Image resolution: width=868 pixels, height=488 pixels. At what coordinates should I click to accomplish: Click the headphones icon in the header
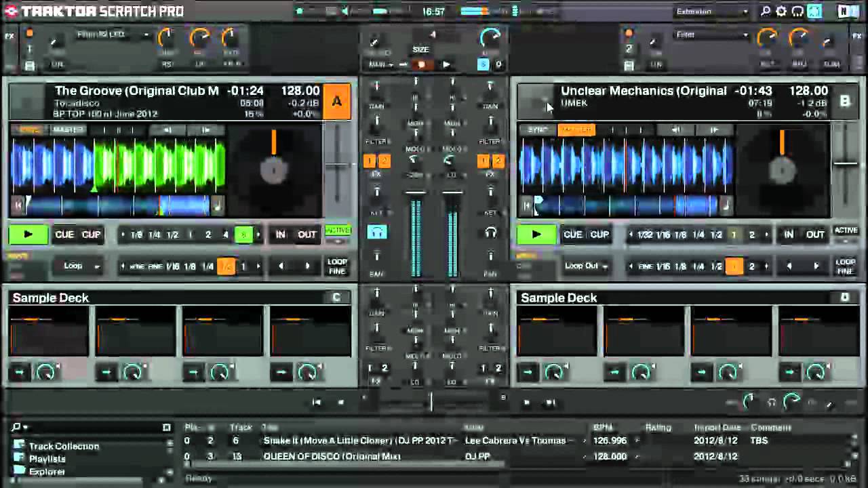(x=797, y=12)
